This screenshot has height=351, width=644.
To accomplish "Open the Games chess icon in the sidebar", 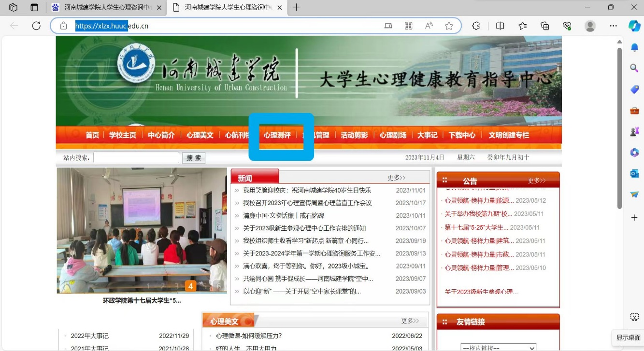I will coord(634,131).
